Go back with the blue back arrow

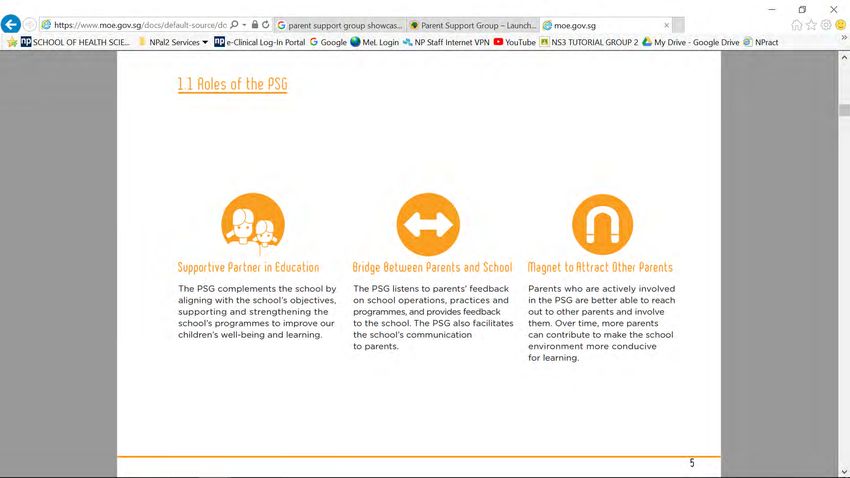[x=11, y=24]
